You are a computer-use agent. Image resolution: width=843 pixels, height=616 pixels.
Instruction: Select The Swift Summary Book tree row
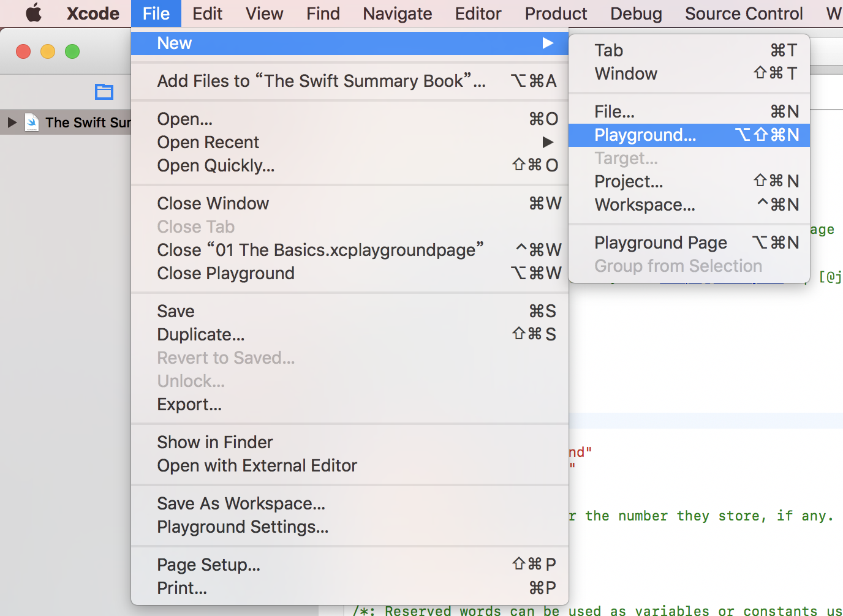pos(66,122)
